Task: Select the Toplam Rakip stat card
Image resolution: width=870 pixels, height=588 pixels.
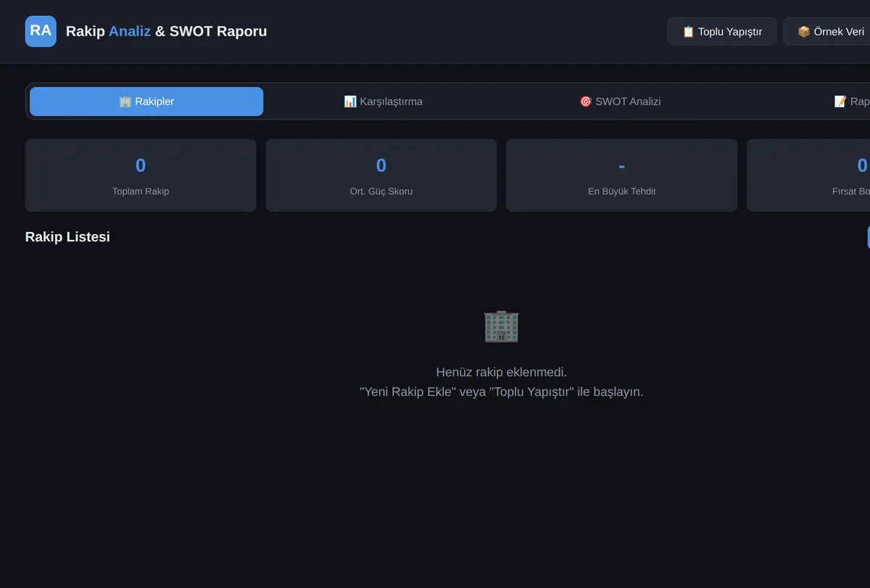Action: [141, 175]
